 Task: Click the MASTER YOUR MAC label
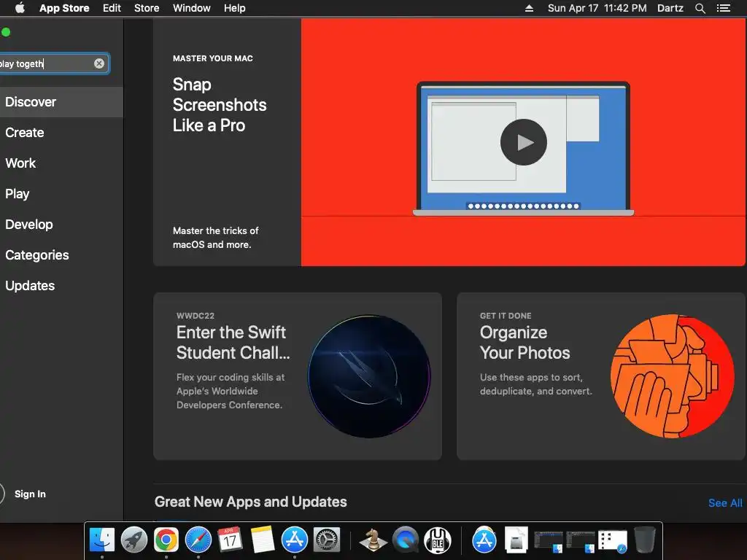[x=213, y=58]
